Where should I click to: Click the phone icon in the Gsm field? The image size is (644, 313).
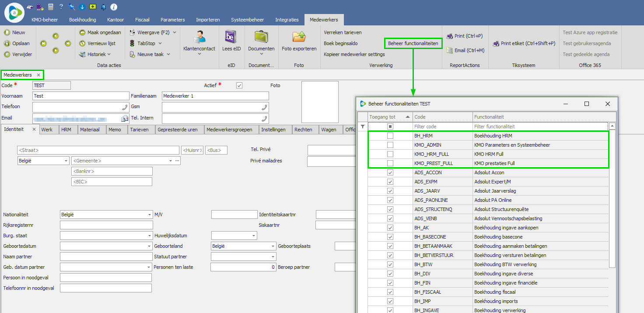(x=264, y=107)
